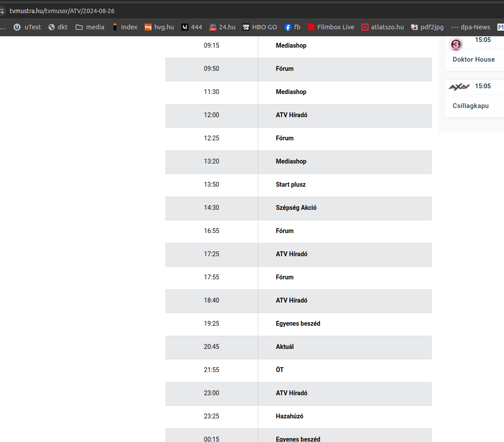504x442 pixels.
Task: Open the uTest bookmark
Action: 27,27
